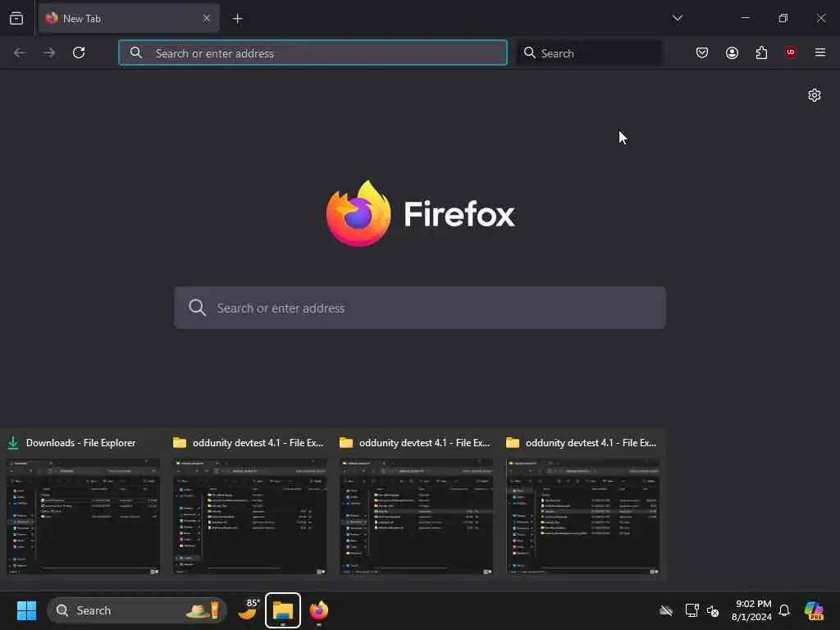Launch the Copilot preview icon
840x630 pixels.
coord(813,610)
